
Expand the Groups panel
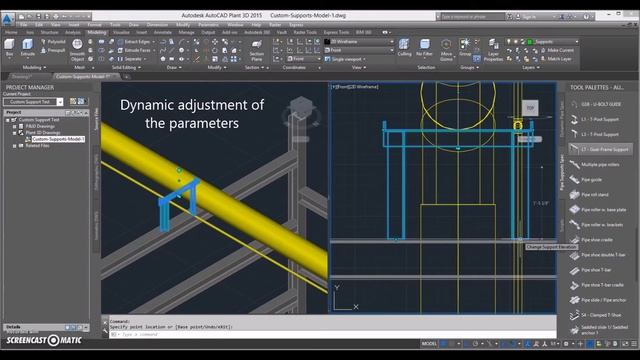(x=469, y=67)
